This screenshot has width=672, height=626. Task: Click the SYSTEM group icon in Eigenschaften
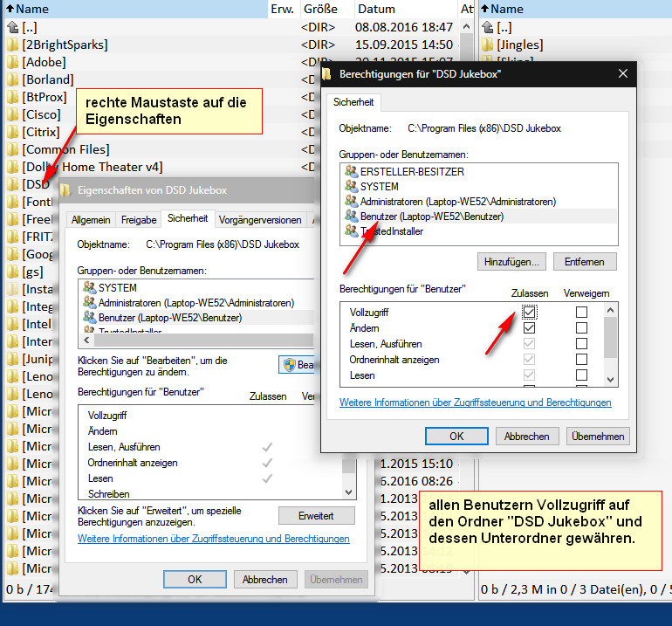(89, 287)
